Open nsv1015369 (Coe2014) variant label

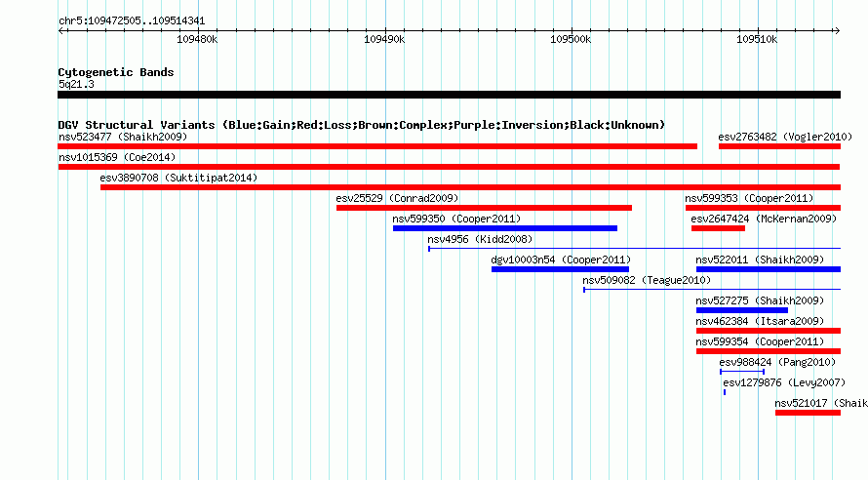click(x=117, y=157)
